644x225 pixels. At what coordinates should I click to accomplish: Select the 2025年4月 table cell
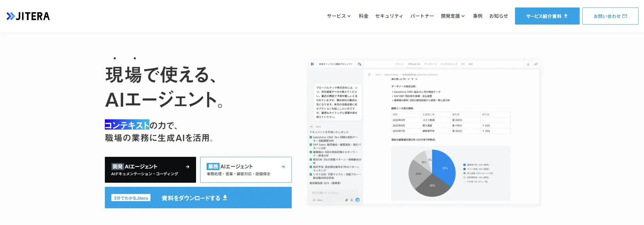click(406, 120)
